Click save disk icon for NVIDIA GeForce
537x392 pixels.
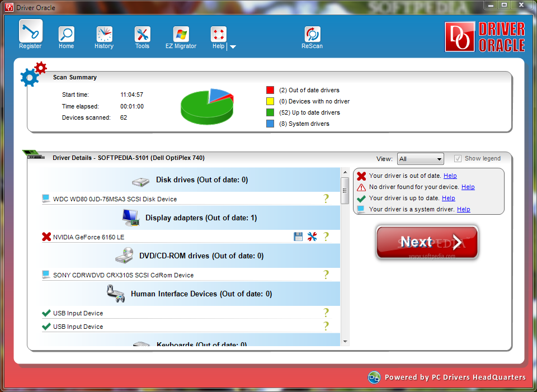pyautogui.click(x=298, y=237)
